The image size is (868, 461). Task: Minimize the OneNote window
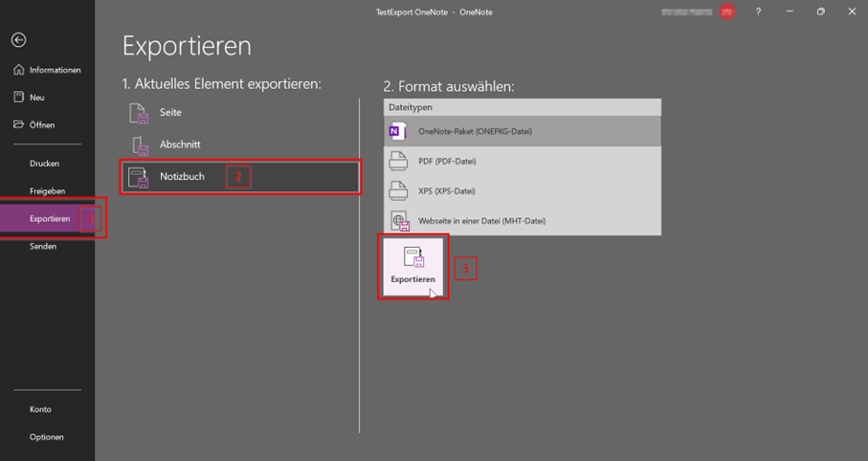pyautogui.click(x=790, y=11)
